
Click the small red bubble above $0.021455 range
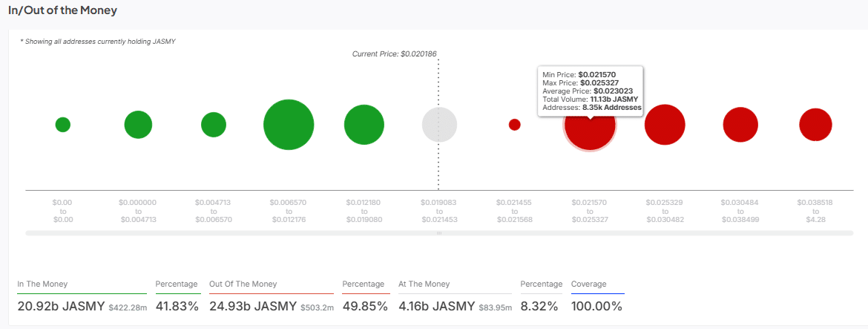click(514, 125)
